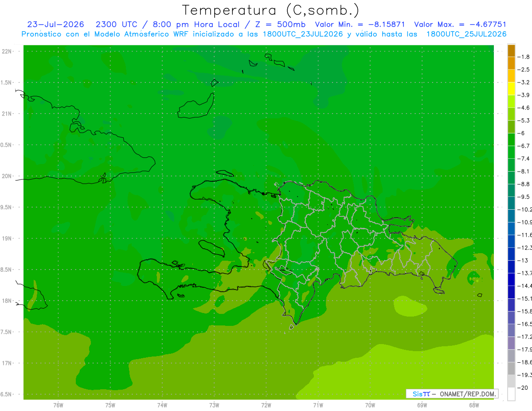The image size is (532, 411).
Task: Click the '18N' latitude label
Action: [x=7, y=301]
